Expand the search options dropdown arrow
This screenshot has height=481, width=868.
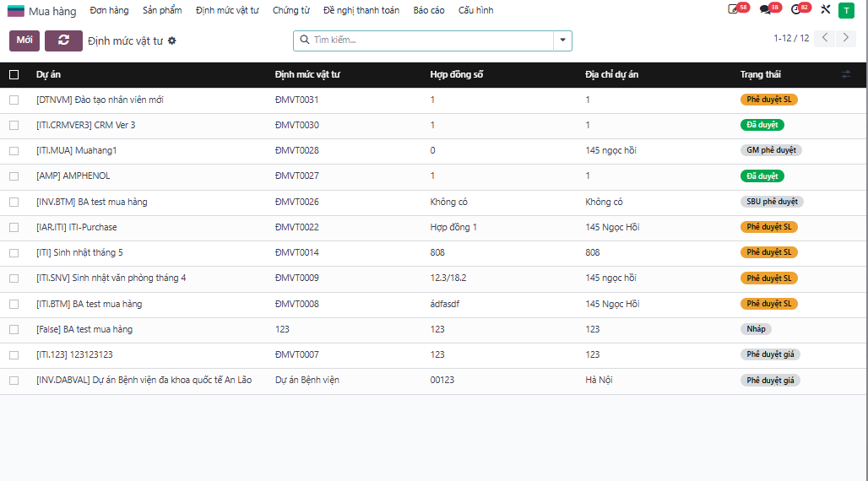coord(562,41)
